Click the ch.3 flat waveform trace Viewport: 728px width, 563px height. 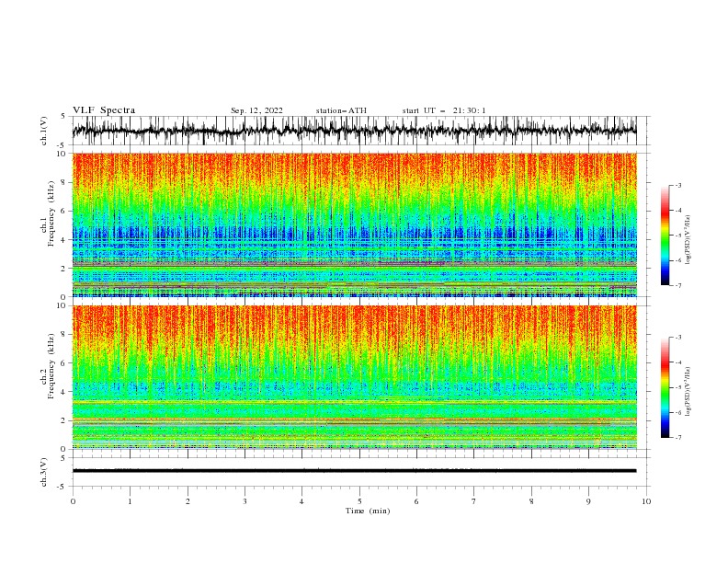354,471
